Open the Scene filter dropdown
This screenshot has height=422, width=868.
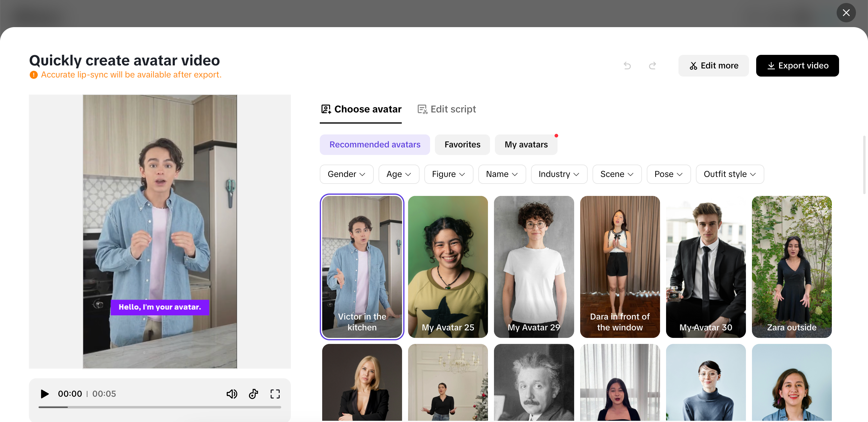click(x=617, y=174)
